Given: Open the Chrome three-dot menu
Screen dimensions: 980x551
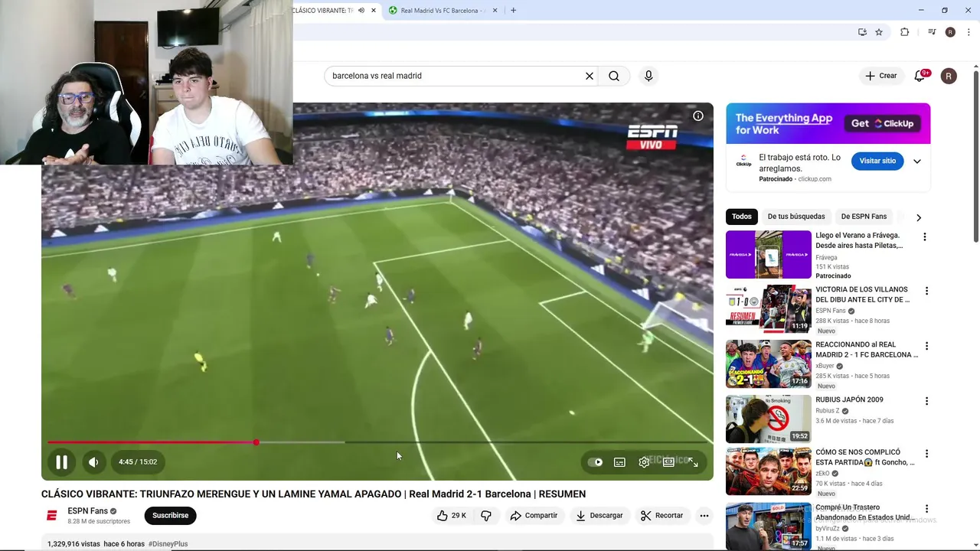Looking at the screenshot, I should pyautogui.click(x=969, y=32).
